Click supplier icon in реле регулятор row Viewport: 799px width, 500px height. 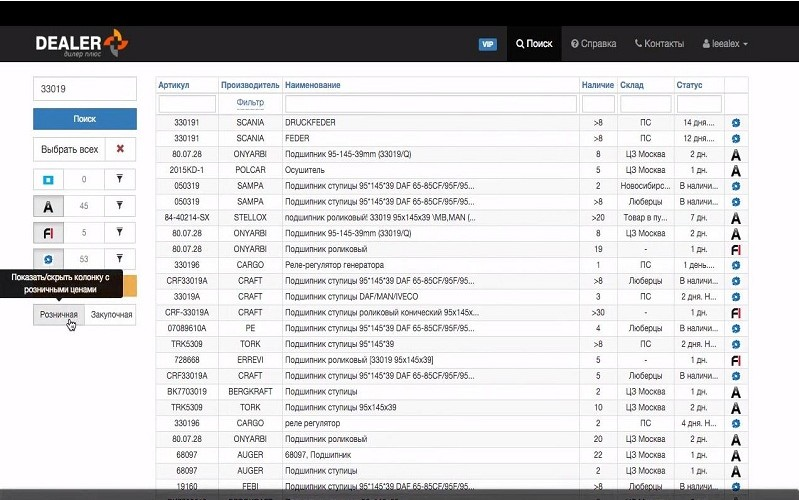(736, 424)
